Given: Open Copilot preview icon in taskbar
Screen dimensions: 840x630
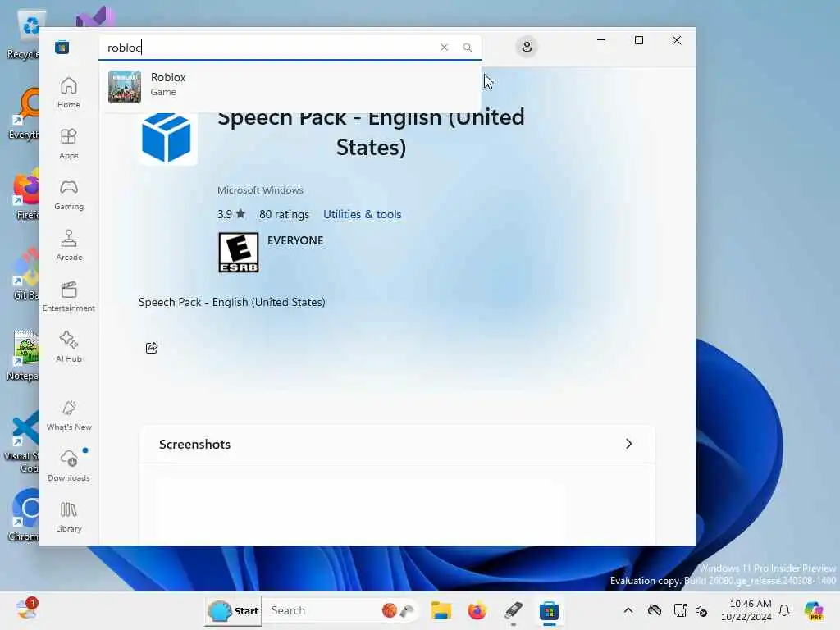Looking at the screenshot, I should click(814, 610).
